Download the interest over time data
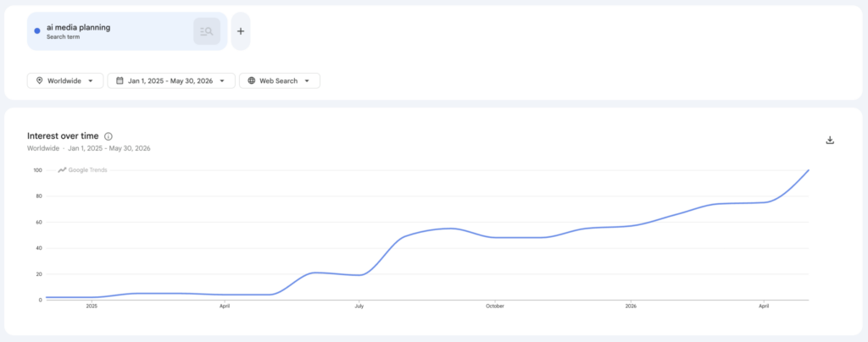 pos(830,140)
